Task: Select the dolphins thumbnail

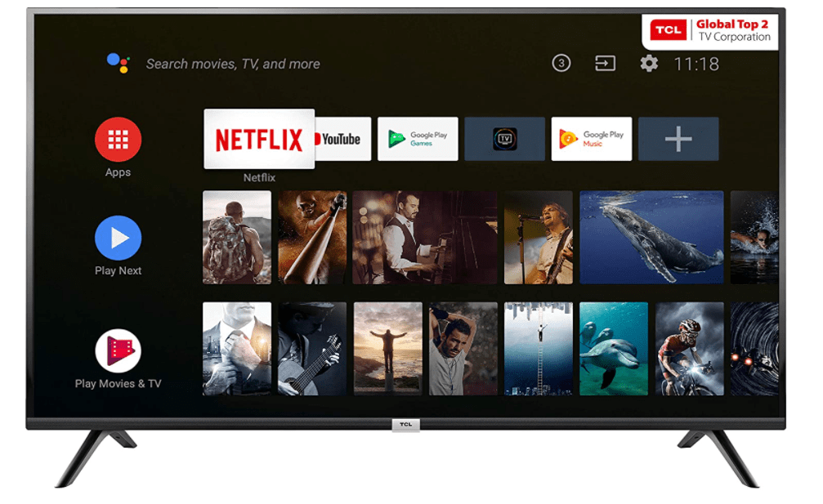Action: coord(614,349)
